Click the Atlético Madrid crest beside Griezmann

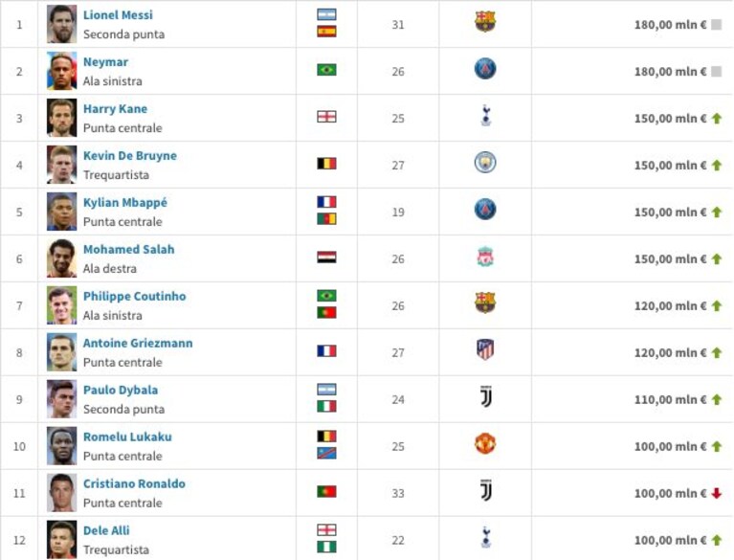(x=485, y=349)
